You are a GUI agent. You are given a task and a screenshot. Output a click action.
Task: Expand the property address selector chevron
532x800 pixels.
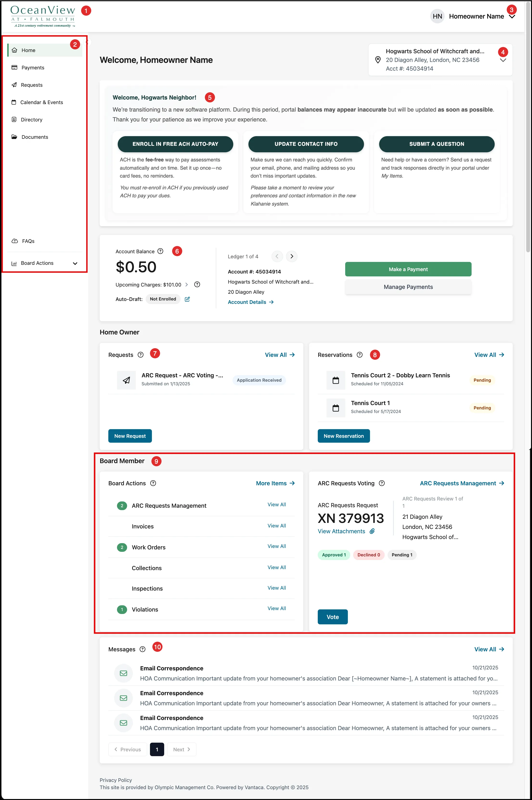click(x=503, y=60)
